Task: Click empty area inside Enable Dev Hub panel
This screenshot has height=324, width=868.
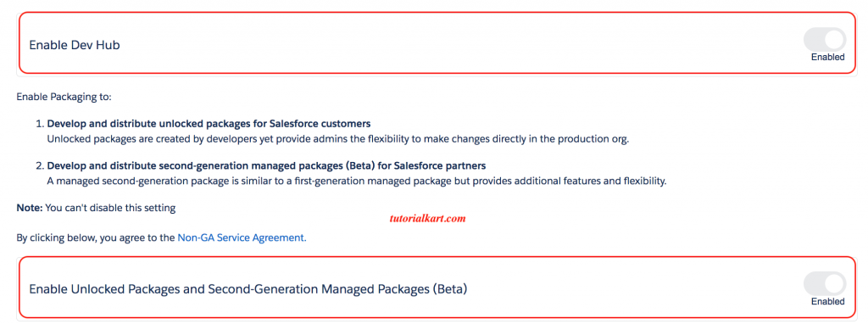Action: point(442,44)
